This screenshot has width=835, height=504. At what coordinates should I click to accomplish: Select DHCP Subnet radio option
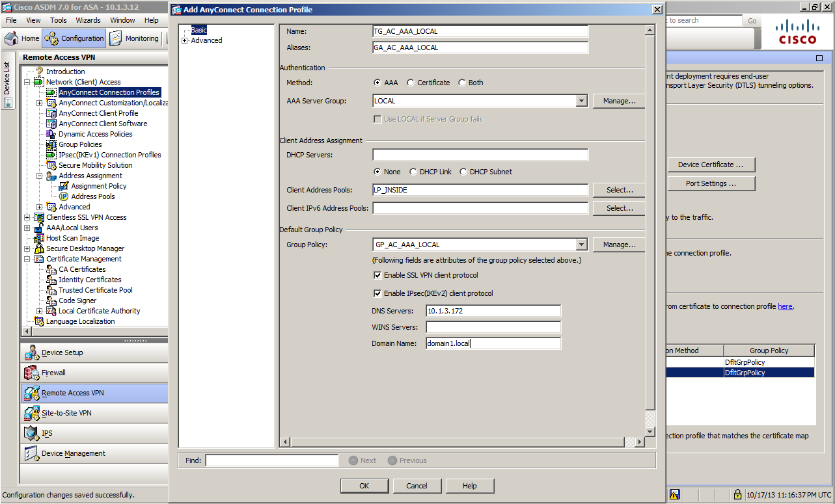[463, 172]
